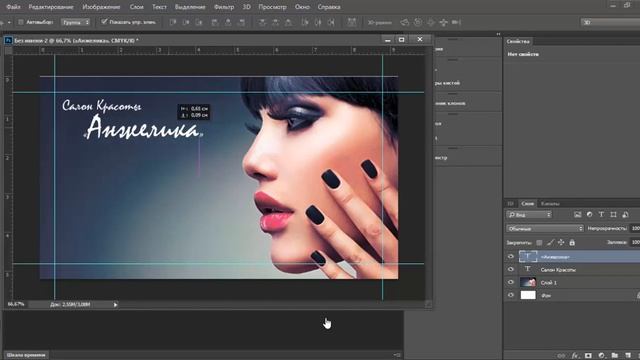The width and height of the screenshot is (640, 360).
Task: Add layer mask via bottom icon
Action: pos(588,356)
